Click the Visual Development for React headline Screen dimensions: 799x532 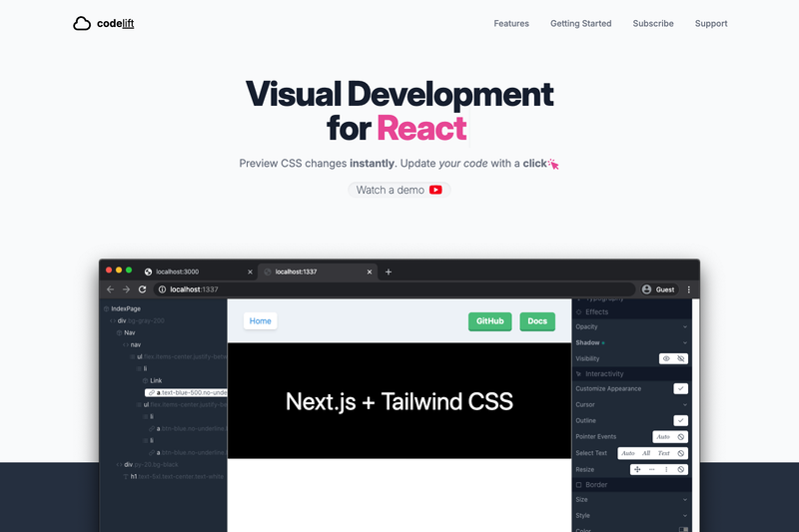point(399,111)
